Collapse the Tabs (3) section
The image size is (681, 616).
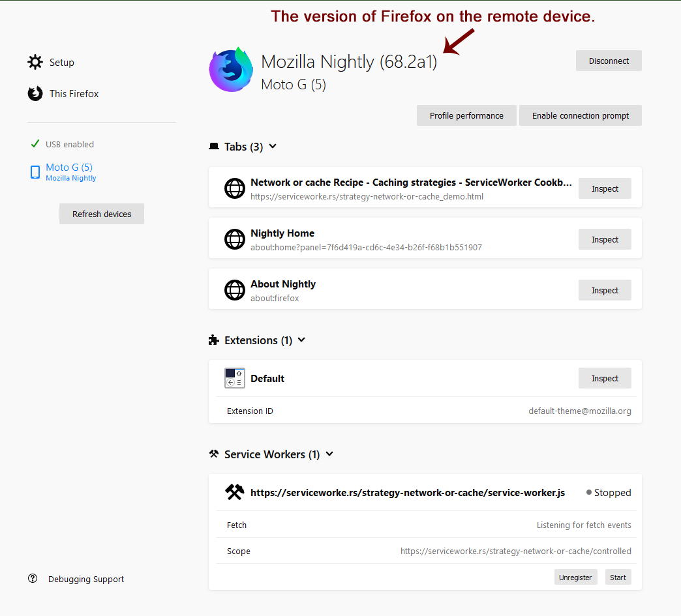(x=273, y=147)
